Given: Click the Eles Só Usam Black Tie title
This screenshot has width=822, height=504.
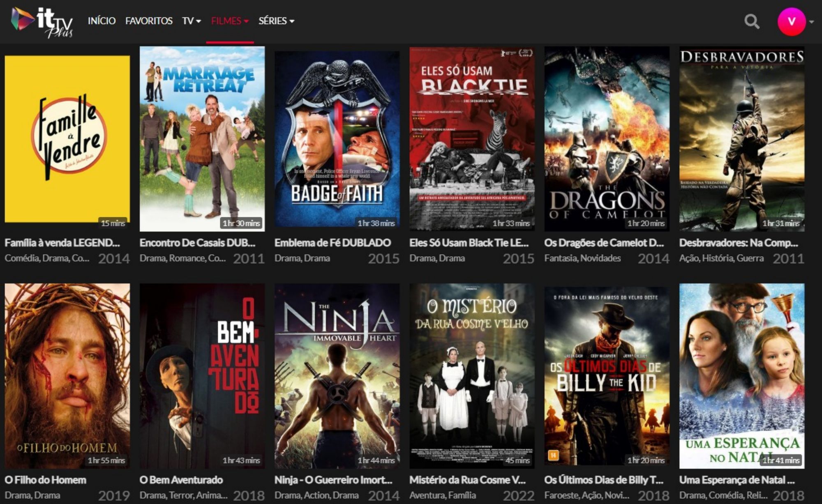Looking at the screenshot, I should point(469,243).
